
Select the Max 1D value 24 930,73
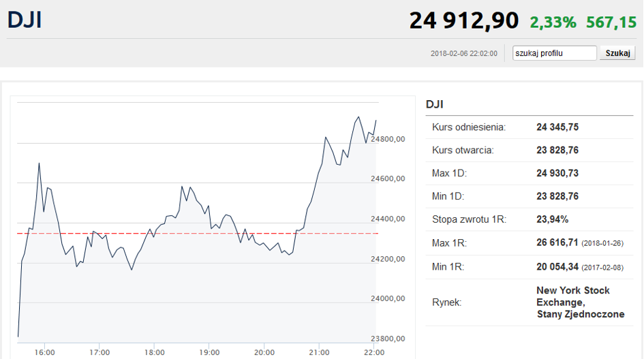557,174
